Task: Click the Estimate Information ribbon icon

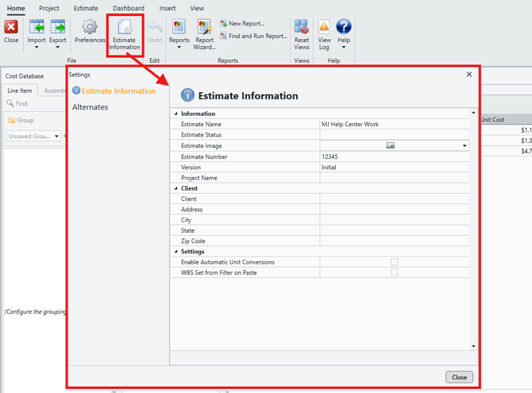Action: [x=125, y=30]
